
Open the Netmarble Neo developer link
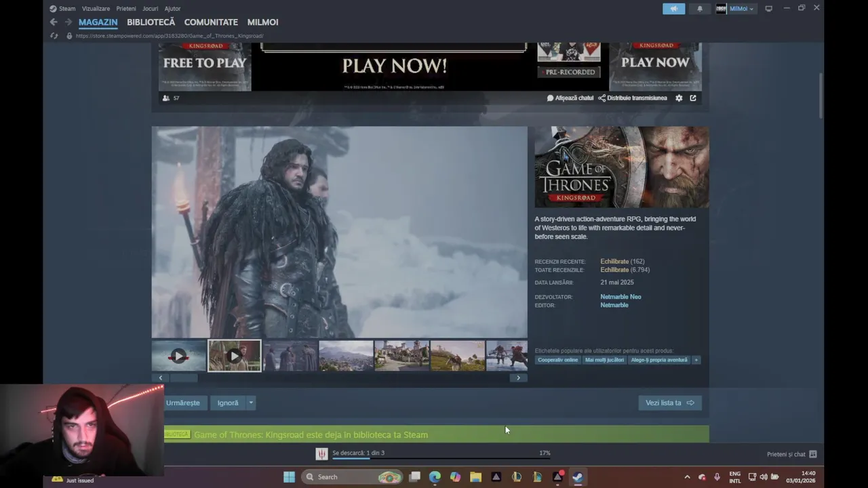620,297
